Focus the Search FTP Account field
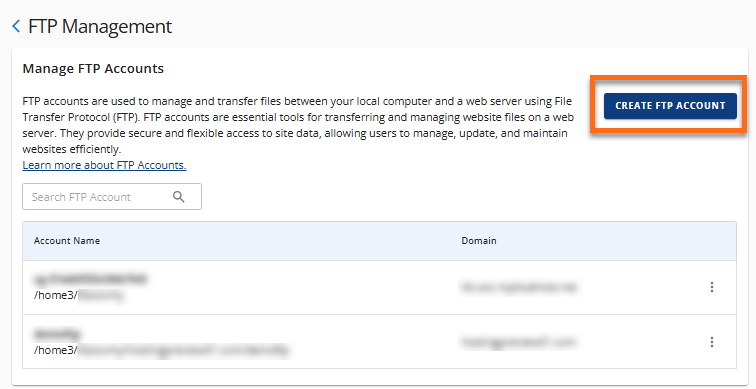 (x=112, y=197)
